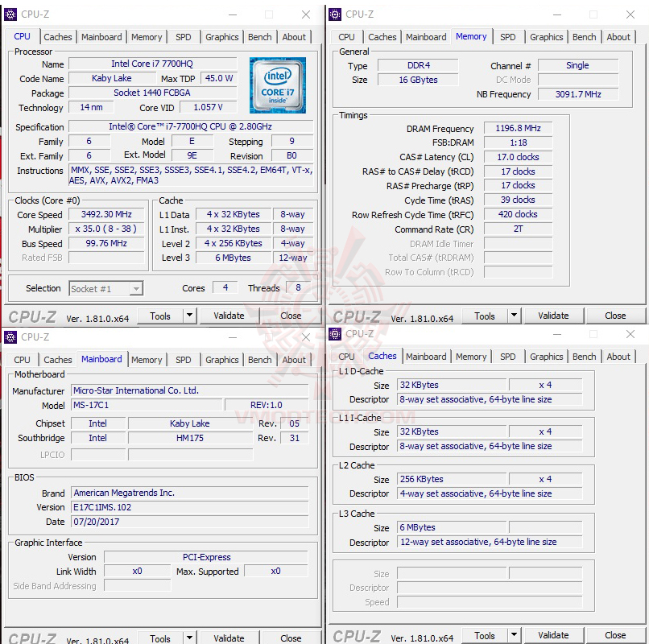Switch to the Graphics tab in the Memory window
649x644 pixels.
pos(547,36)
